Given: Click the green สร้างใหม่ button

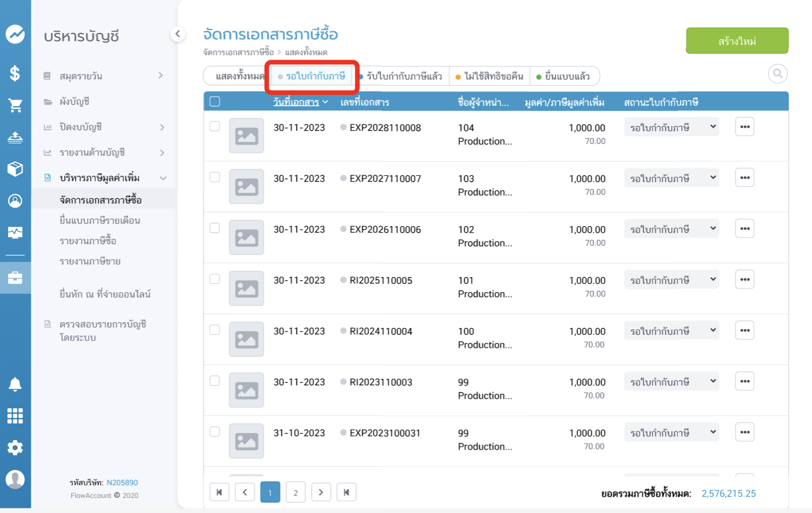Looking at the screenshot, I should tap(737, 41).
